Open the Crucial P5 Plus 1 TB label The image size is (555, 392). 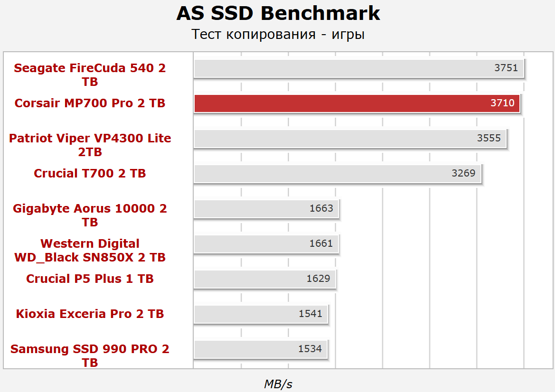click(x=90, y=279)
